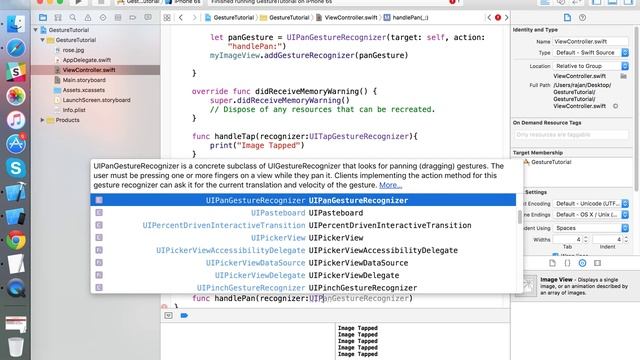Choose UIPercentDrivenInteractiveTransition completion

point(303,225)
